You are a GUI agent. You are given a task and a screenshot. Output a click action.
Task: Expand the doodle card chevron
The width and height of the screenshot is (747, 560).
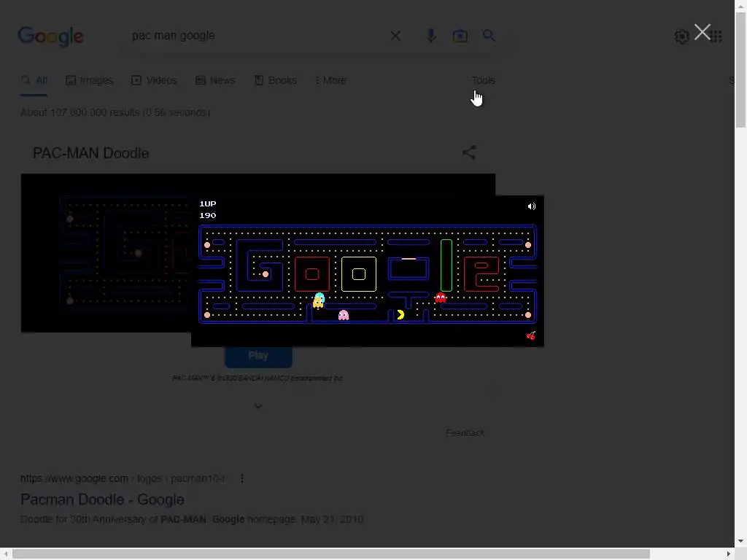pos(258,406)
